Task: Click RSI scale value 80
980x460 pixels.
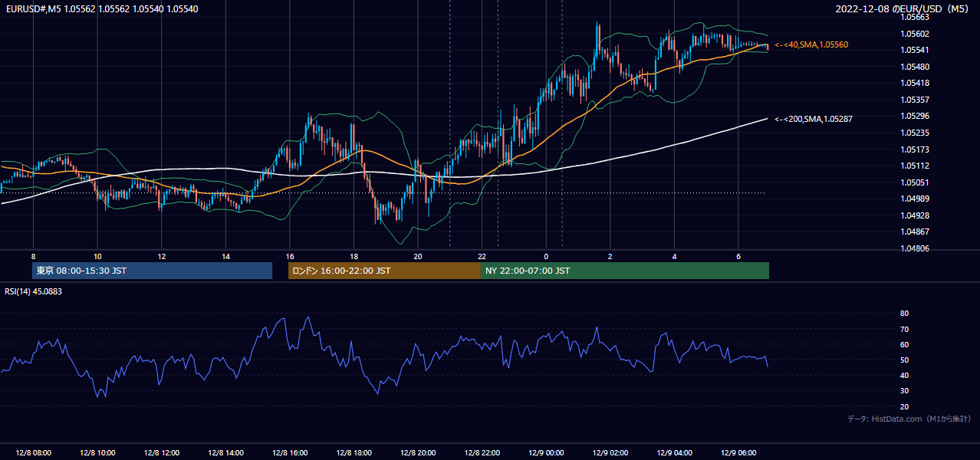Action: pos(904,314)
